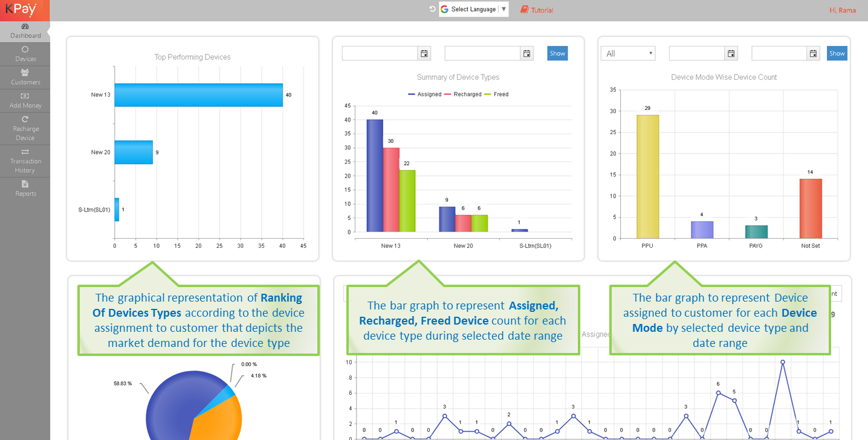Open the Select Language dropdown
Screen dimensions: 868x440
click(x=474, y=9)
